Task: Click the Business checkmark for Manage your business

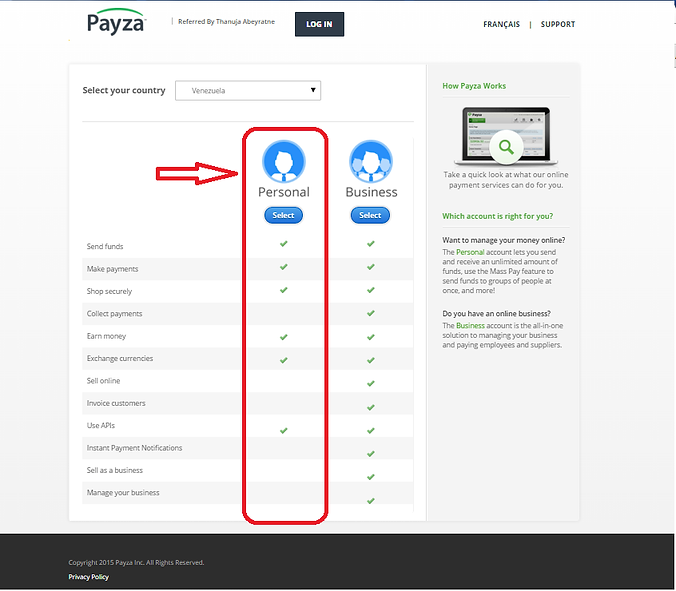Action: coord(370,501)
